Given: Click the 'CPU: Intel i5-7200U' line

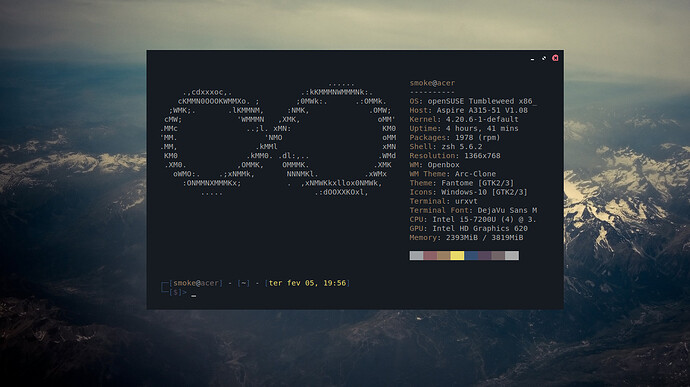Looking at the screenshot, I should [473, 219].
